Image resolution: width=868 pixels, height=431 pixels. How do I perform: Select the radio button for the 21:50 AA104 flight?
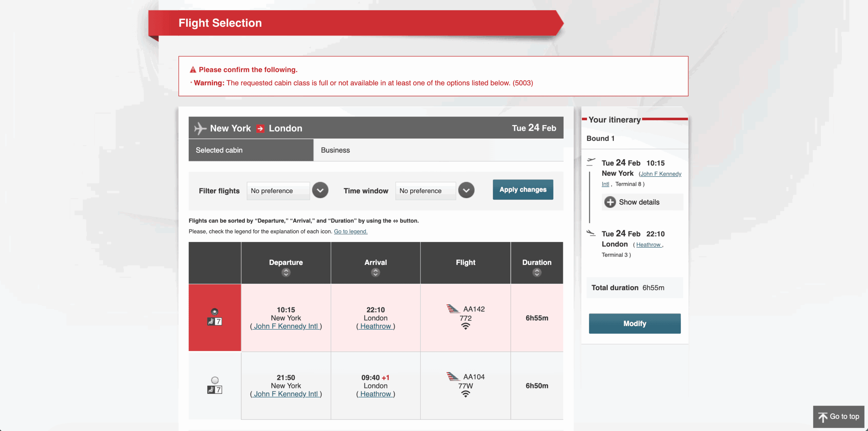click(214, 379)
